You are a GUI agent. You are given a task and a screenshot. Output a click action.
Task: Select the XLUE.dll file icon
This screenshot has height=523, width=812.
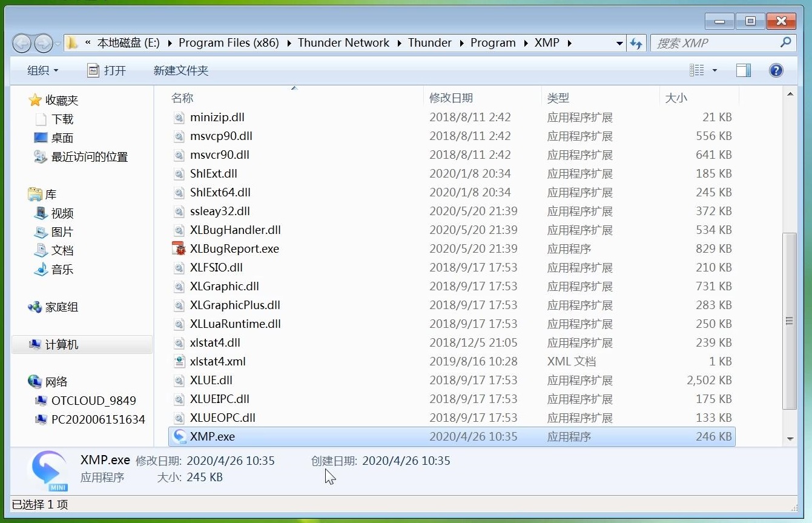coord(179,381)
